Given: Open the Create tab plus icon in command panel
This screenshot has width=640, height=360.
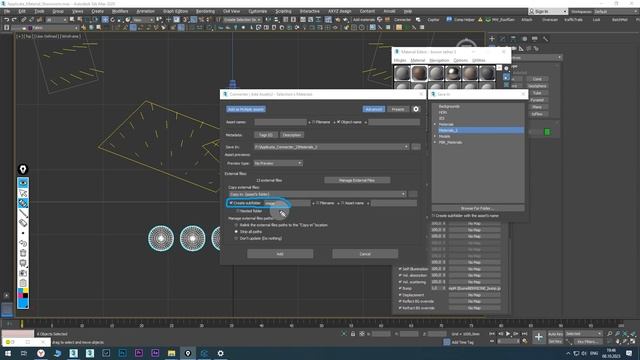Looking at the screenshot, I should (x=492, y=39).
